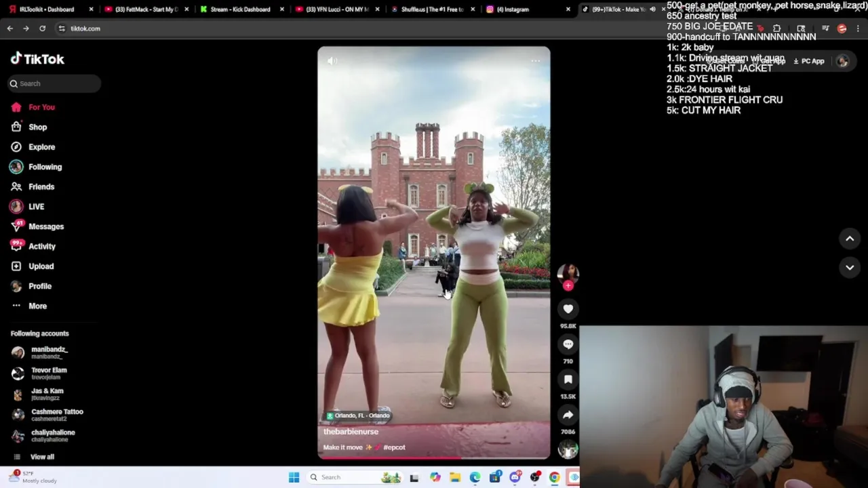Share the video using the arrow icon
868x488 pixels.
point(568,415)
